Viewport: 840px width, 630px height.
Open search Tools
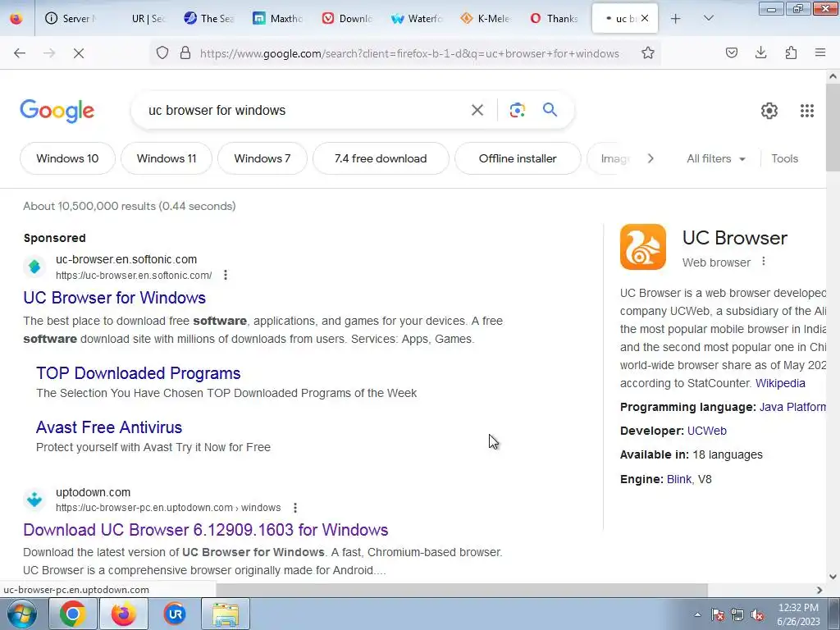point(784,158)
